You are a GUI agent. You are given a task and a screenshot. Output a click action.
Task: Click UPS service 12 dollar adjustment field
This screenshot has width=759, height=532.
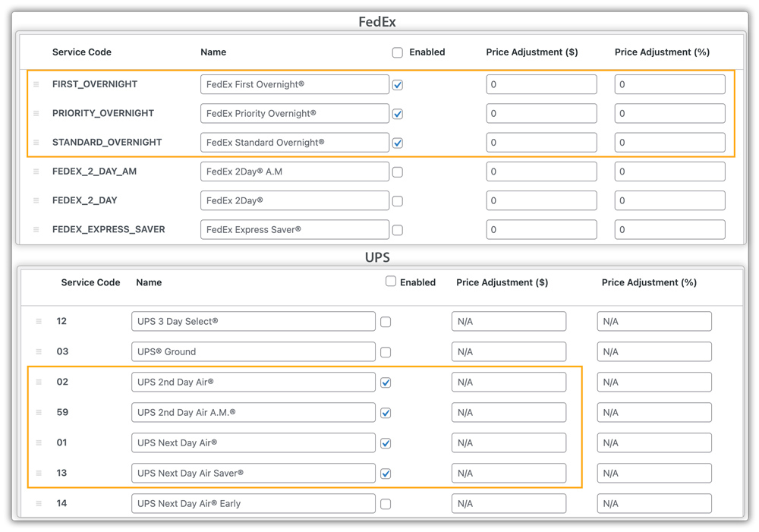(509, 322)
